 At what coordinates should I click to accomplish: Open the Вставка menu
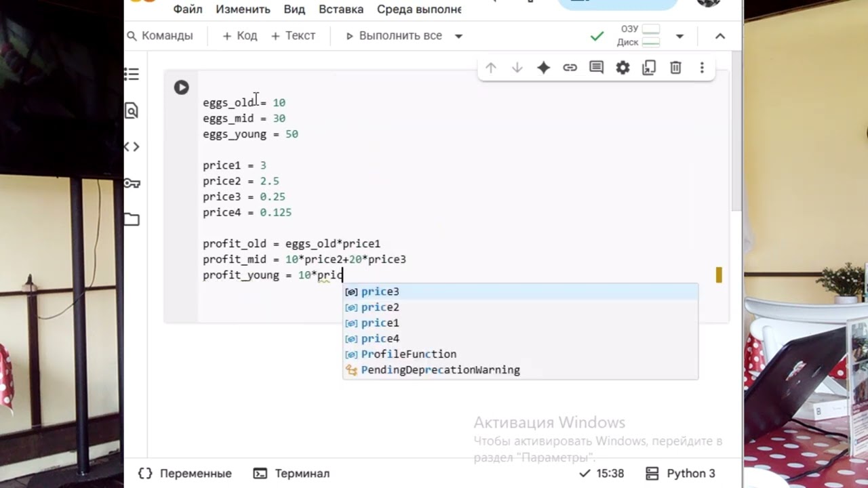point(341,9)
